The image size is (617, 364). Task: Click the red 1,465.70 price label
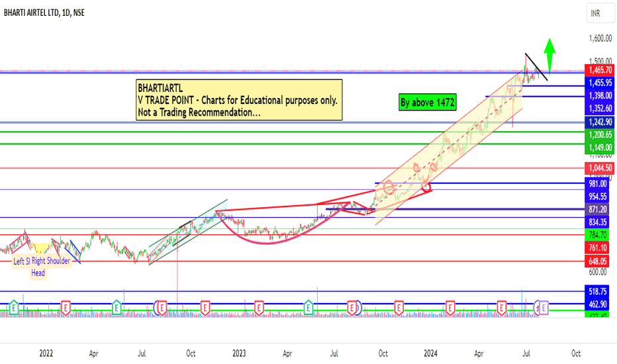pyautogui.click(x=600, y=70)
